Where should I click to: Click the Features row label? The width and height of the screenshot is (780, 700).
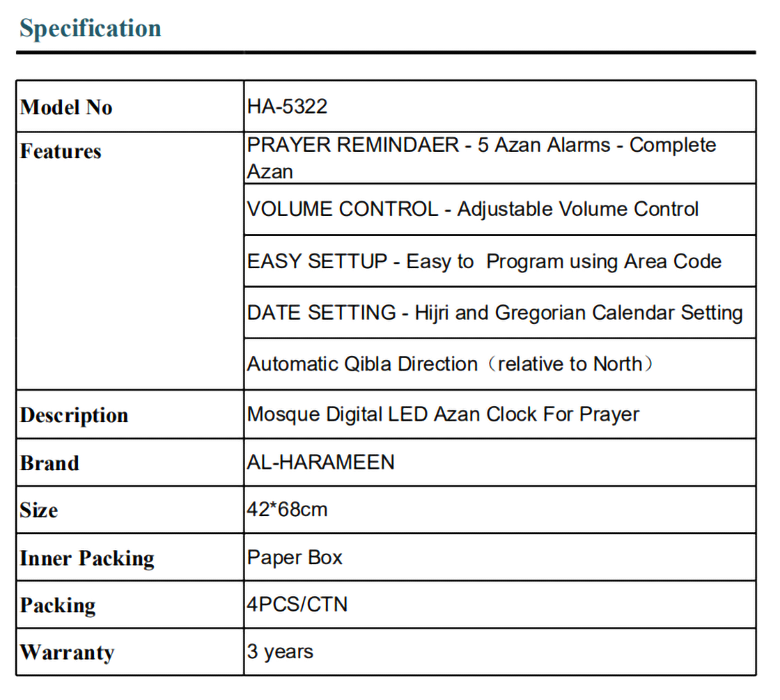(x=61, y=151)
